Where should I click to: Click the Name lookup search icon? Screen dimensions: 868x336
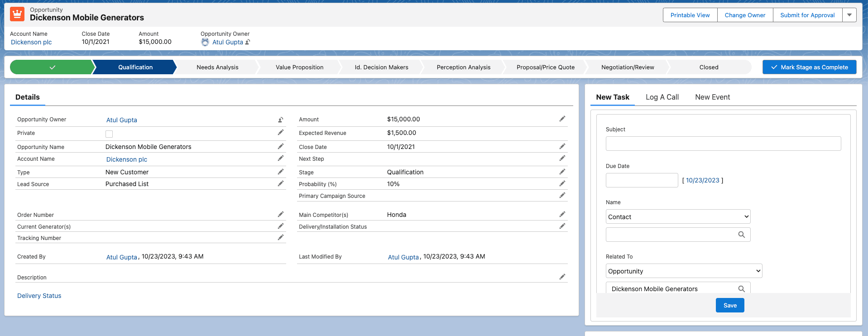click(742, 235)
